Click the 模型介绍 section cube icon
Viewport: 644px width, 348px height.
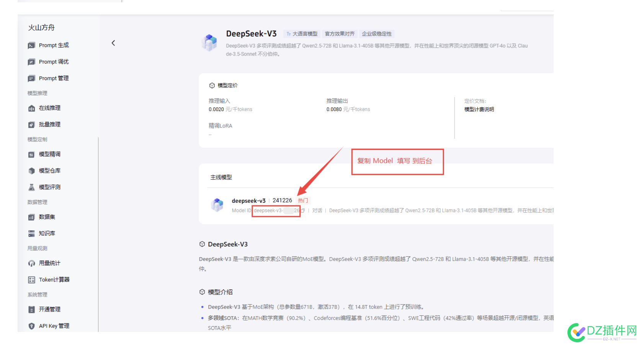click(202, 292)
